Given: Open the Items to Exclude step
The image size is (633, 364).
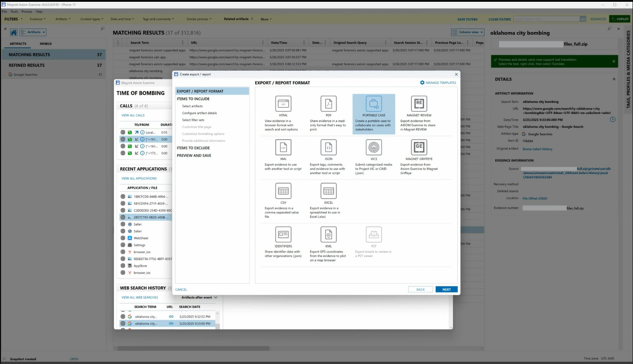Looking at the screenshot, I should (x=193, y=148).
